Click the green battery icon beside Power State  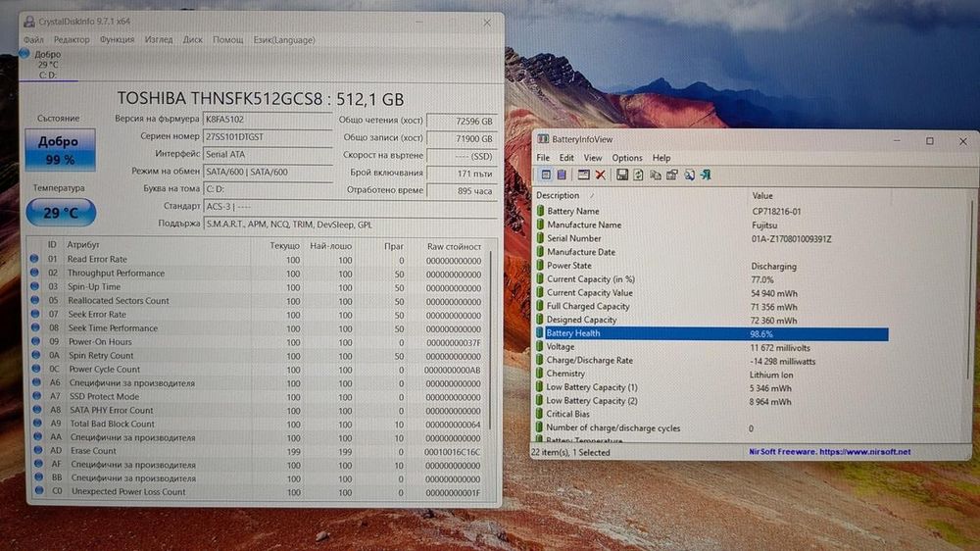pos(540,265)
